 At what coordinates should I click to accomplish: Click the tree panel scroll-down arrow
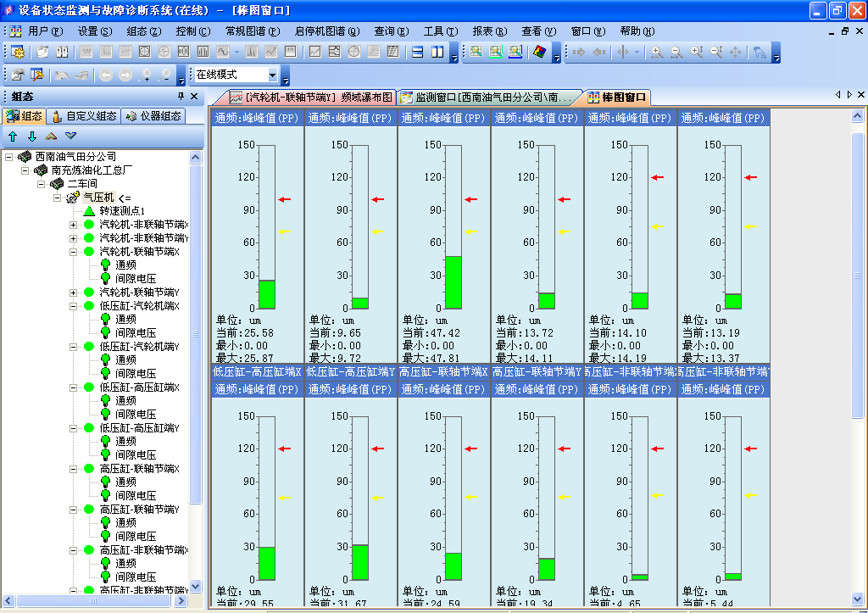(195, 586)
